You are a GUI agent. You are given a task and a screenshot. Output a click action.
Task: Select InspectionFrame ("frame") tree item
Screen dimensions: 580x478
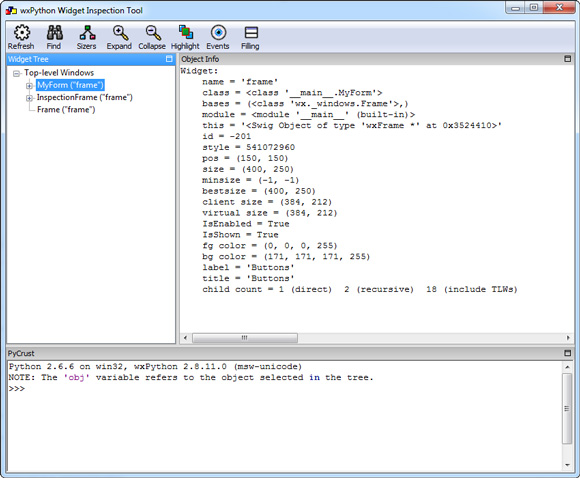pyautogui.click(x=84, y=97)
